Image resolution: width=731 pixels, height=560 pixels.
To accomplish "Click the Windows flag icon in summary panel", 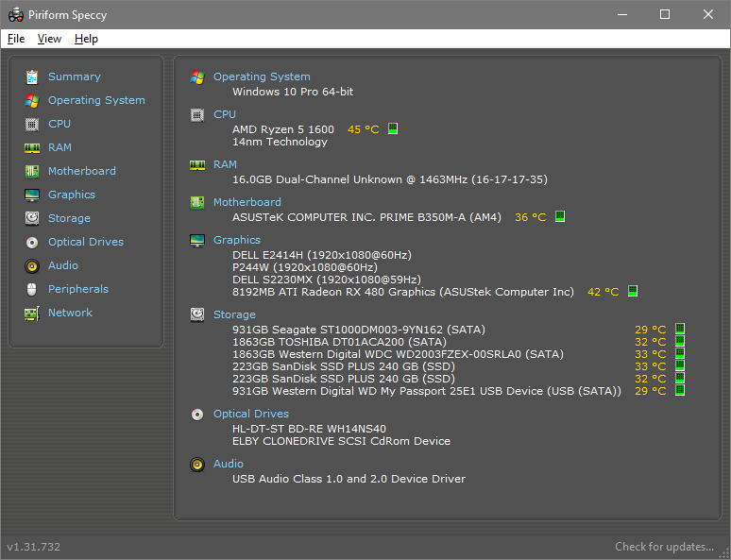I will point(197,76).
